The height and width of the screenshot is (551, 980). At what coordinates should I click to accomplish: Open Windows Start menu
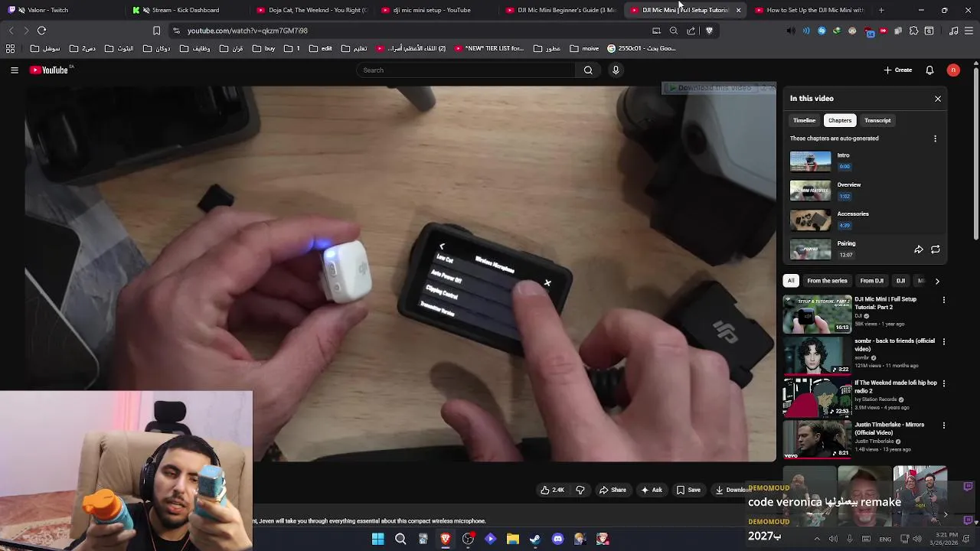(x=377, y=539)
